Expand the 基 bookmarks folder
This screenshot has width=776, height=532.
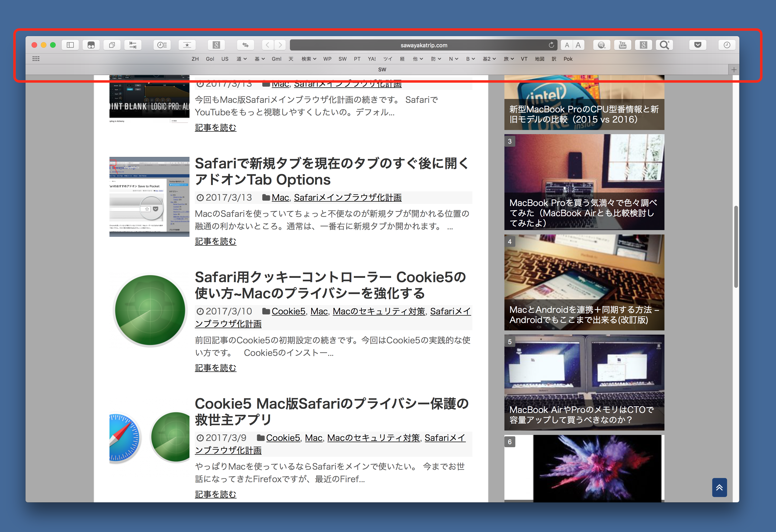click(x=260, y=59)
